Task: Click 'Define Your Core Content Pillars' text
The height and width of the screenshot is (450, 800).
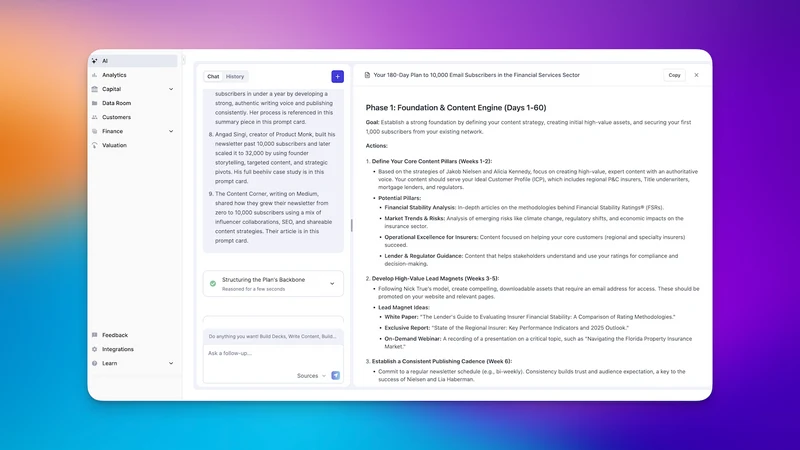Action: [x=432, y=161]
